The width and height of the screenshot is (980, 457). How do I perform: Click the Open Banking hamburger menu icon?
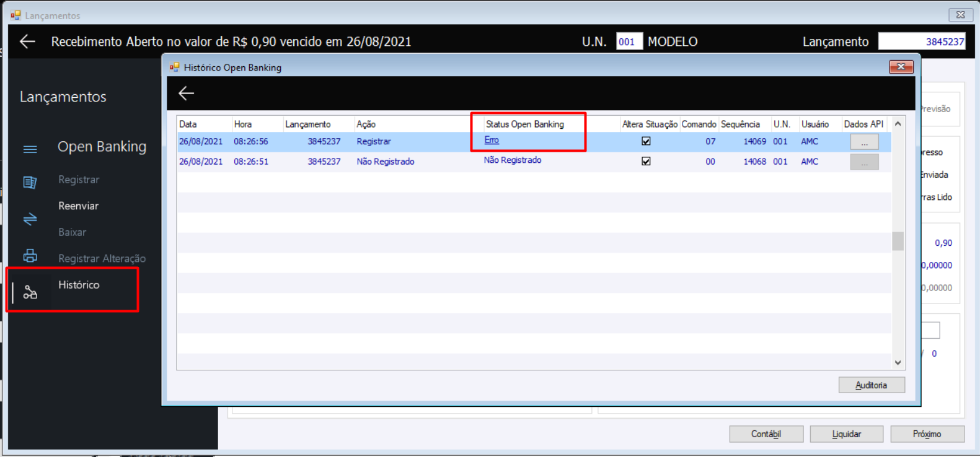click(x=30, y=149)
